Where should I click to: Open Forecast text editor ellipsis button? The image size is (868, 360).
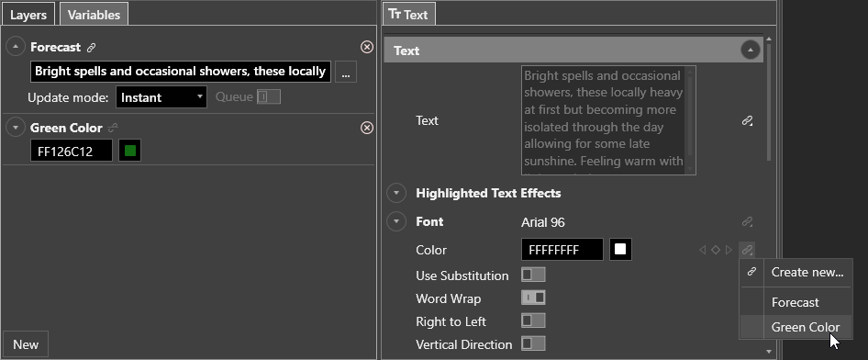(346, 72)
